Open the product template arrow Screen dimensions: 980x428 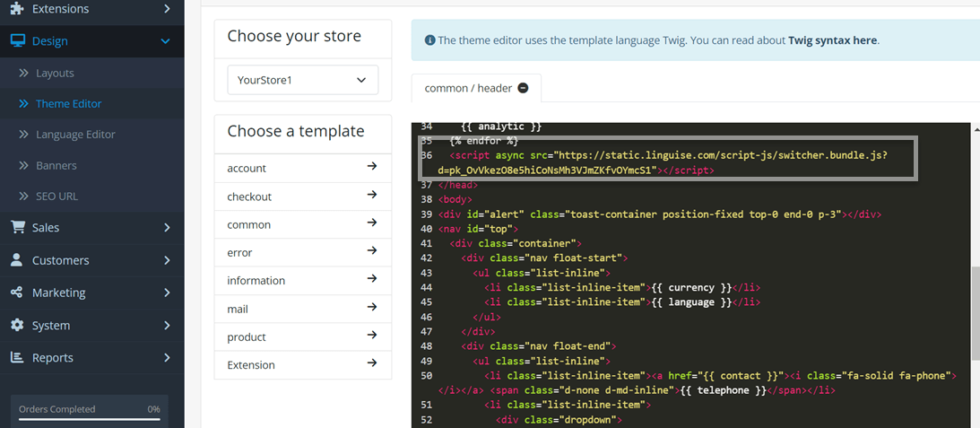(x=372, y=335)
